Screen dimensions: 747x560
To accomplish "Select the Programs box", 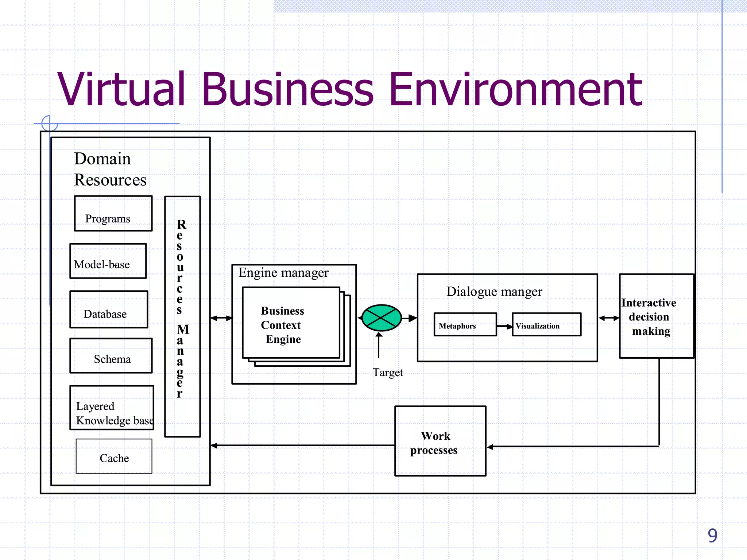I will tap(113, 214).
